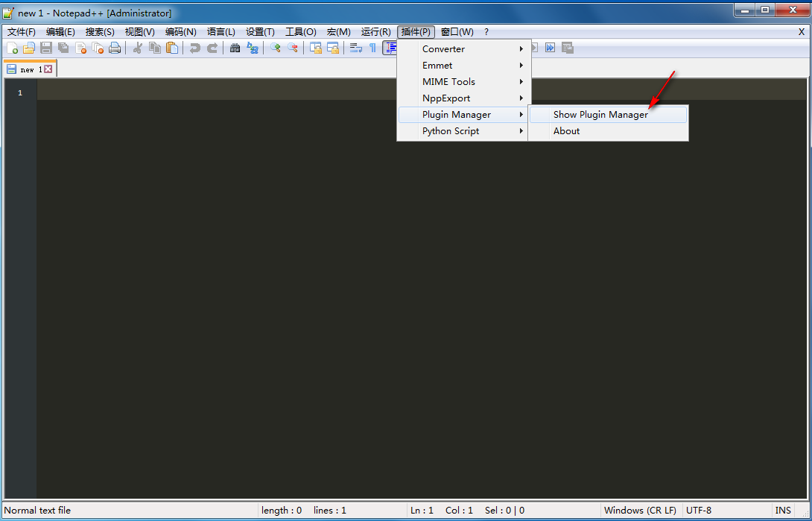Zoom in with the magnifier plus icon
812x521 pixels.
276,48
